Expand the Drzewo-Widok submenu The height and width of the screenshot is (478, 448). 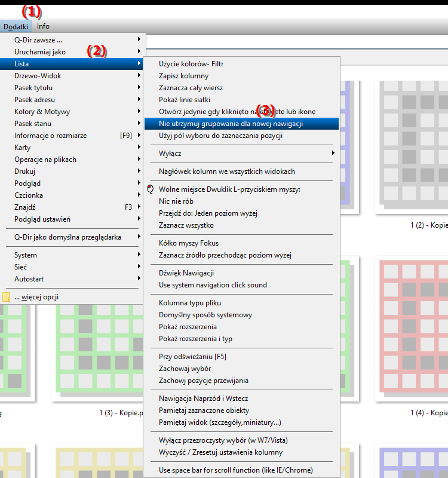pyautogui.click(x=72, y=76)
